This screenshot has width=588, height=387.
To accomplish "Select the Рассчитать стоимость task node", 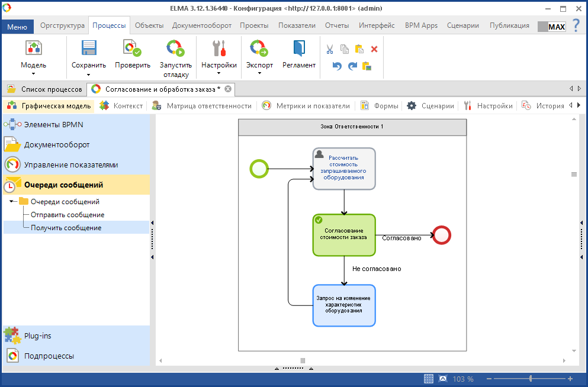I will tap(344, 169).
